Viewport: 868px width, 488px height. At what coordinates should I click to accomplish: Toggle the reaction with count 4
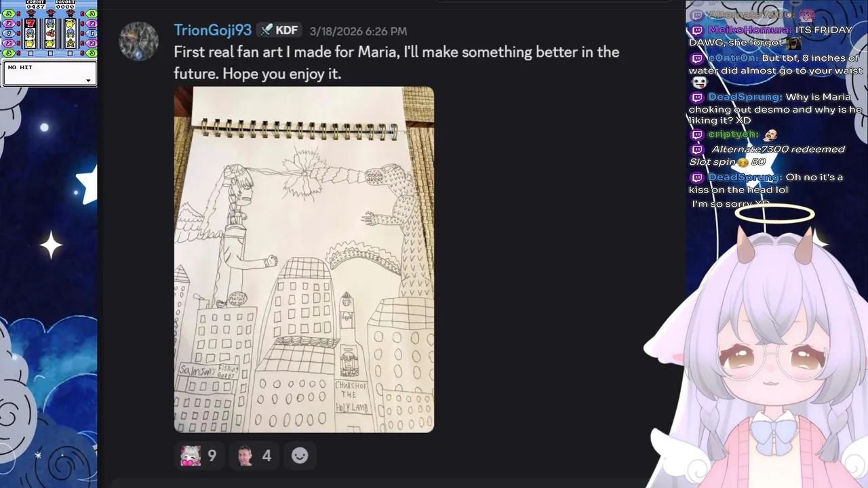click(x=254, y=456)
